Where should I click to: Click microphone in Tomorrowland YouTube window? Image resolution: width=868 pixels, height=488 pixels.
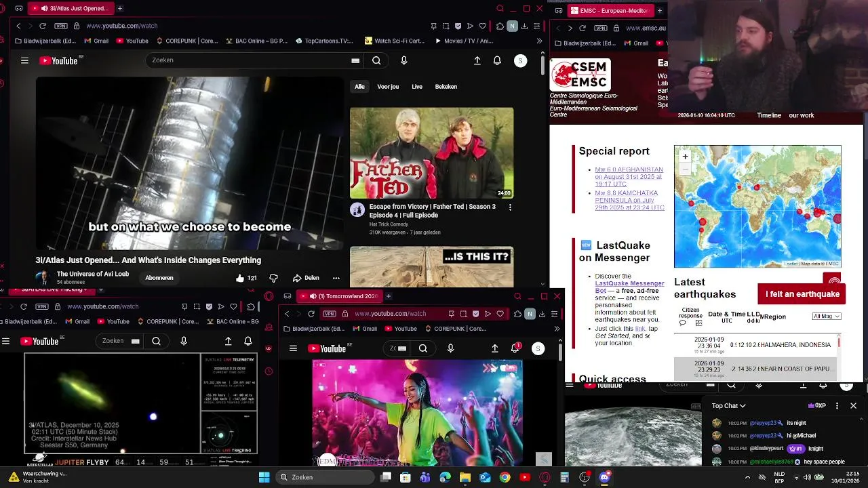450,348
